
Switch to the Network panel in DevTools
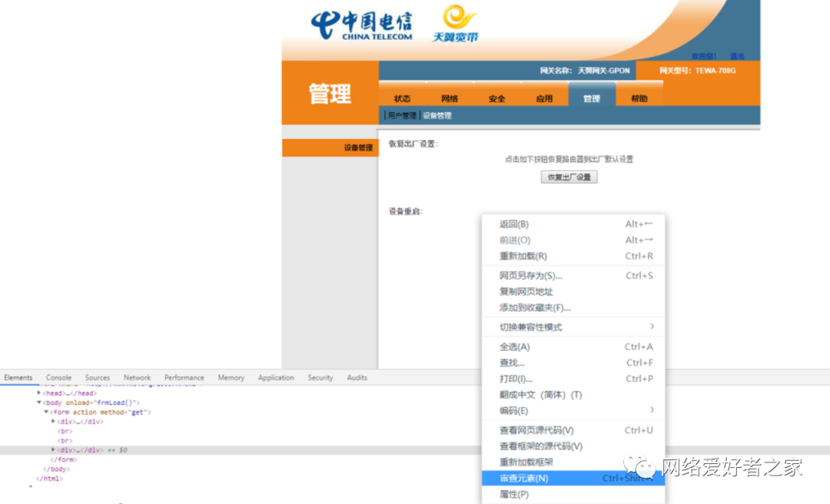pos(137,377)
